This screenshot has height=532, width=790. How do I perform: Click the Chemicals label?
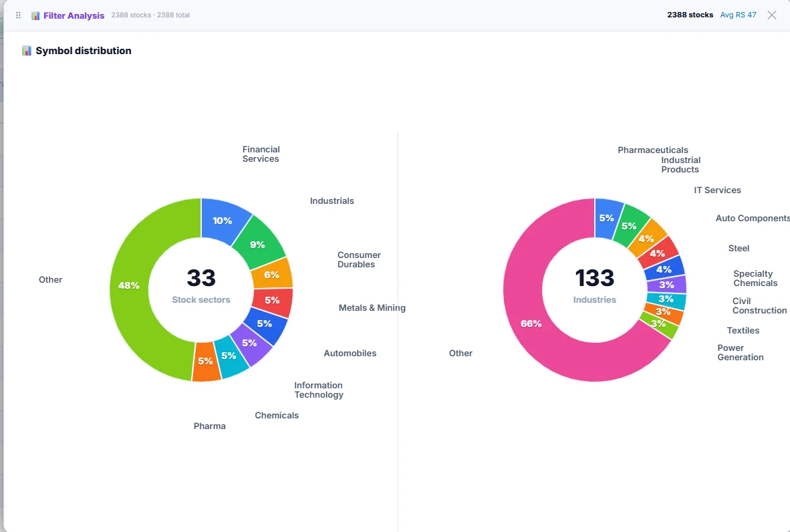(x=277, y=416)
